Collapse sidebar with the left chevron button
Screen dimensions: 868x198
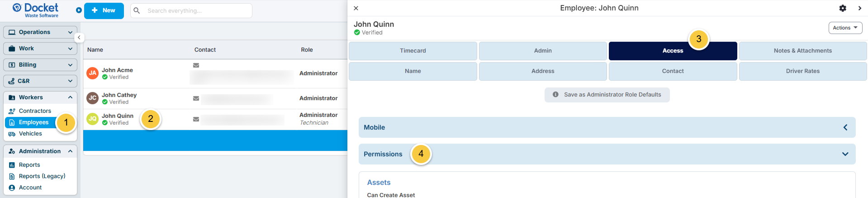coord(79,38)
